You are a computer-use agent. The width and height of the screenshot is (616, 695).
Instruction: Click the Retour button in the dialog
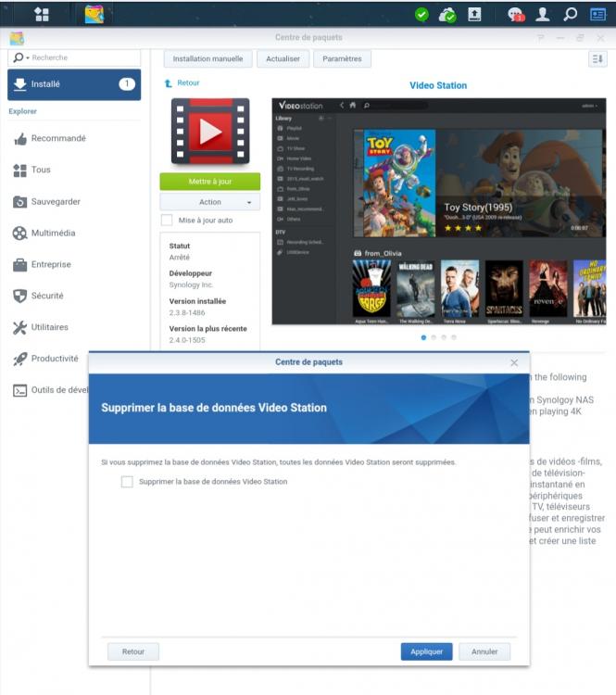[x=133, y=651]
